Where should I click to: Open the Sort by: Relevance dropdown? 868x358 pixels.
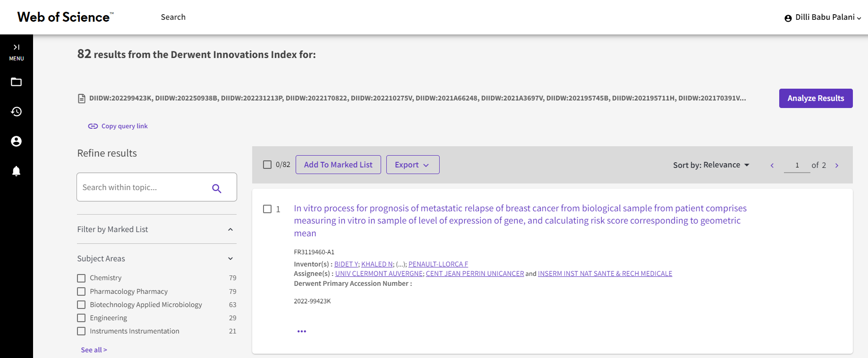point(711,165)
